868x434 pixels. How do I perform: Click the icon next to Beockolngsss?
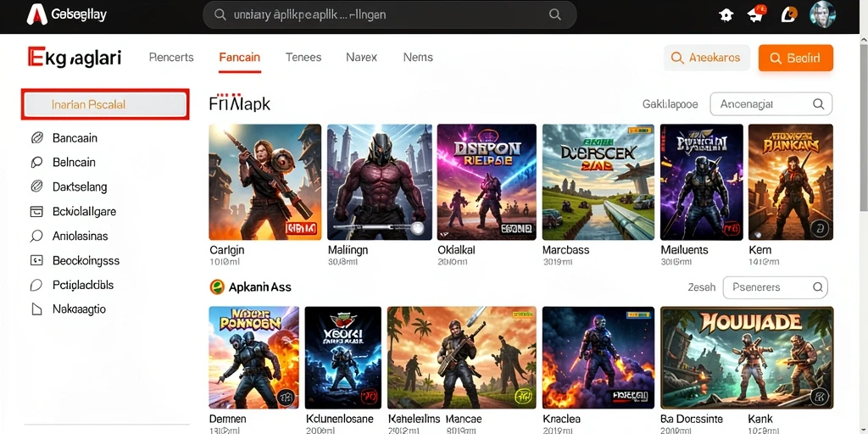tap(36, 260)
